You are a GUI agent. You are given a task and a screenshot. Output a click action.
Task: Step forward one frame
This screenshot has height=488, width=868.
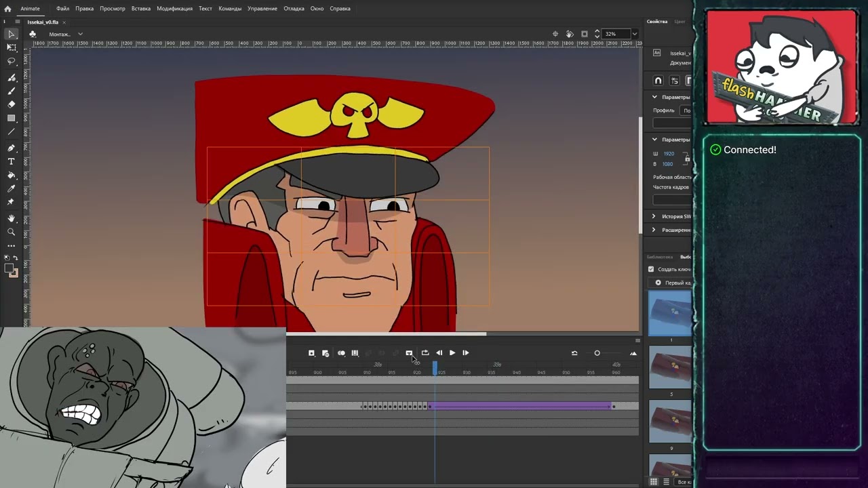pyautogui.click(x=465, y=353)
